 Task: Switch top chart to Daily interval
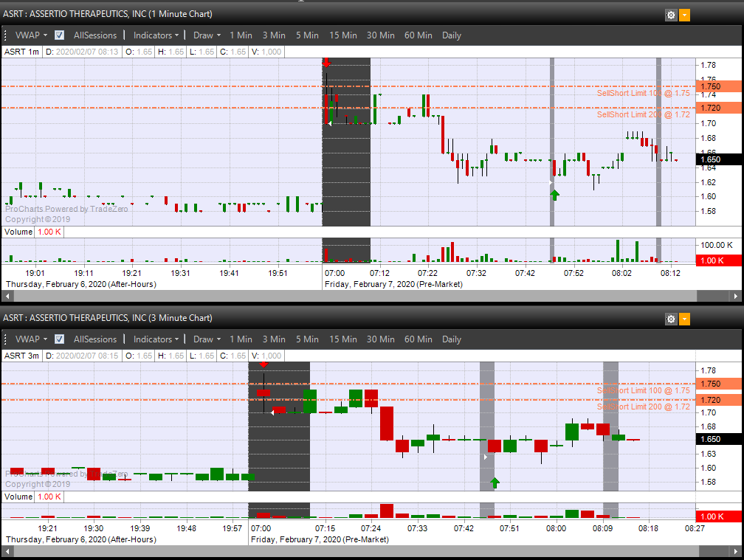[452, 35]
